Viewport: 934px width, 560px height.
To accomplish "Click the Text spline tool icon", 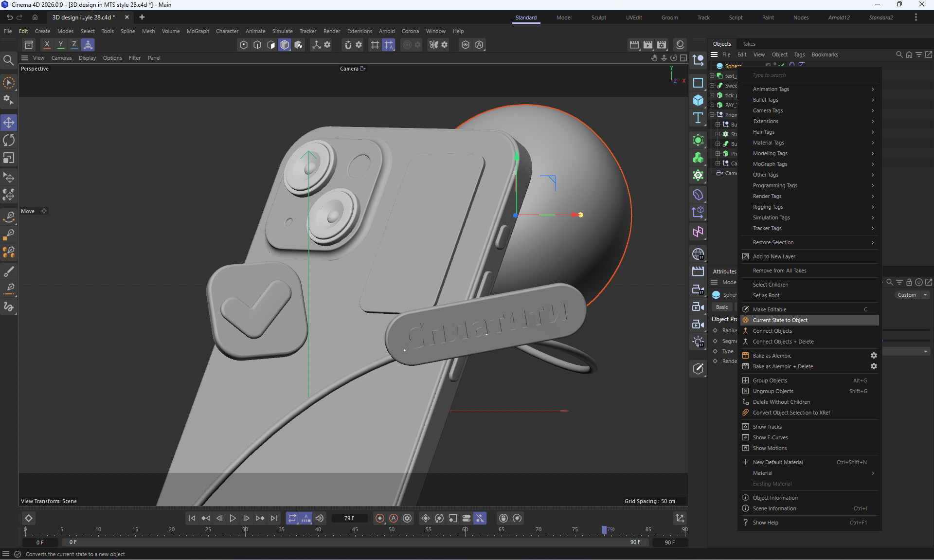I will (698, 118).
